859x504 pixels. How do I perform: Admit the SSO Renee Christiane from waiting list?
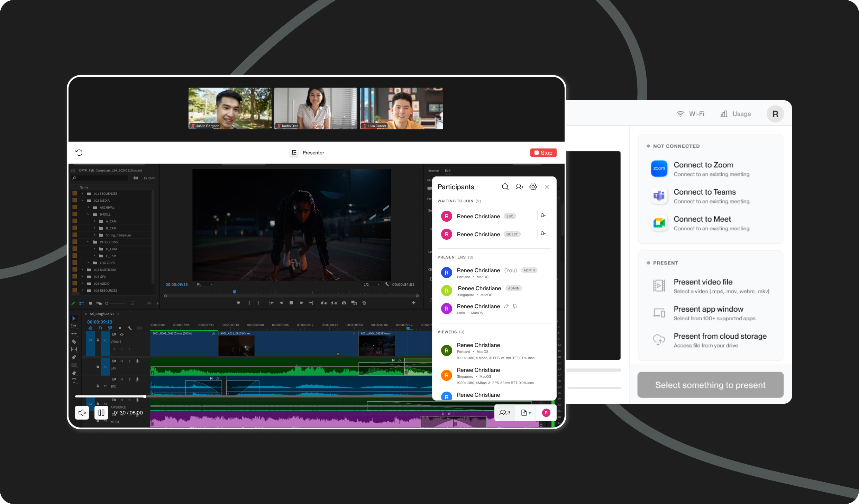click(x=543, y=216)
